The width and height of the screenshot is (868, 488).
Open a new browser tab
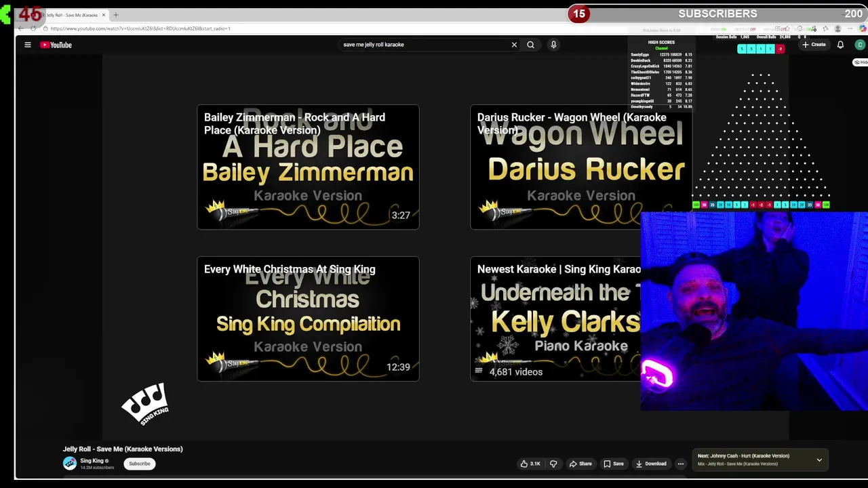[x=115, y=15]
